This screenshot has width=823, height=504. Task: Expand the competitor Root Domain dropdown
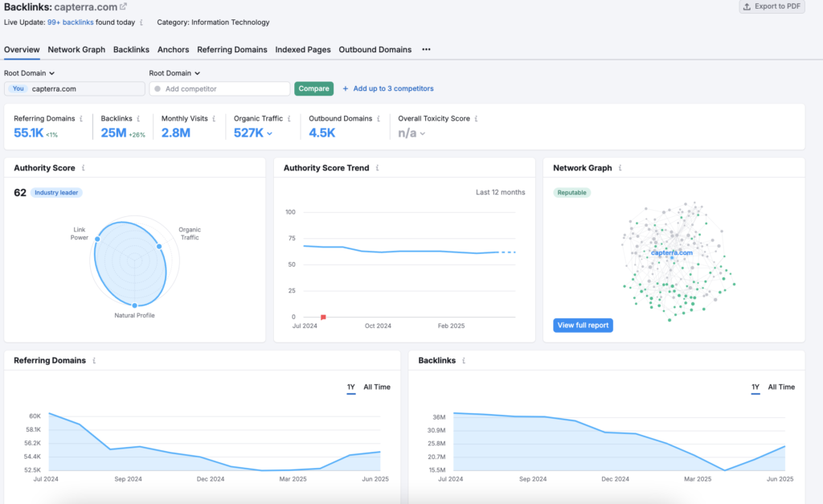click(174, 73)
